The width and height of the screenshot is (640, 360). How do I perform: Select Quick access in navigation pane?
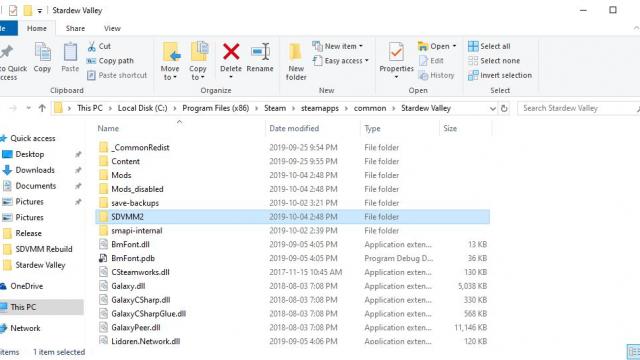[x=33, y=138]
